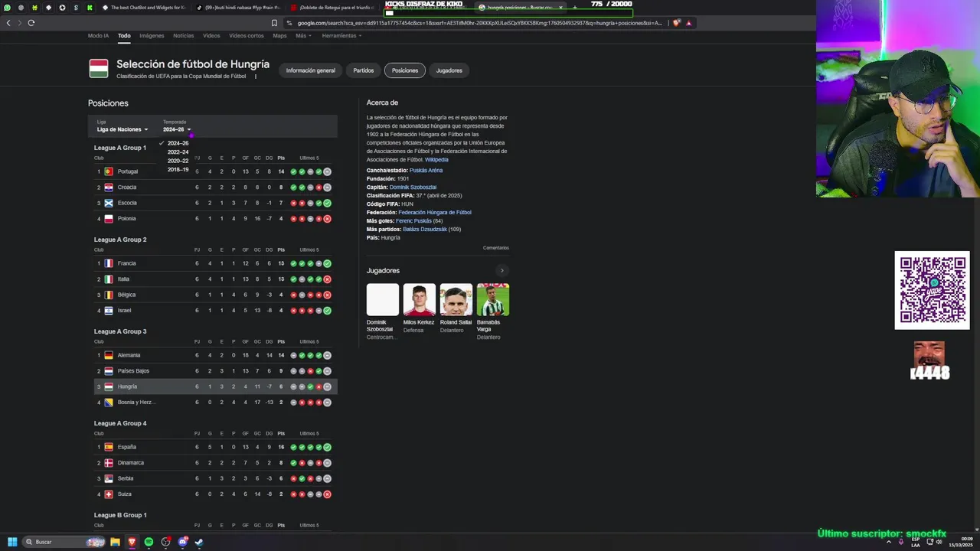Click the three-dot menu beside Clasificación de UEFA
Screen dimensions: 980x551
point(256,77)
